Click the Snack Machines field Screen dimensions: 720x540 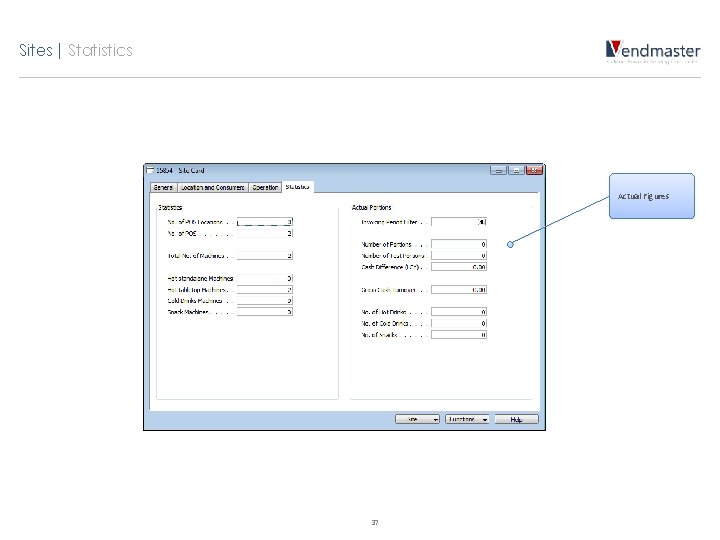point(265,312)
